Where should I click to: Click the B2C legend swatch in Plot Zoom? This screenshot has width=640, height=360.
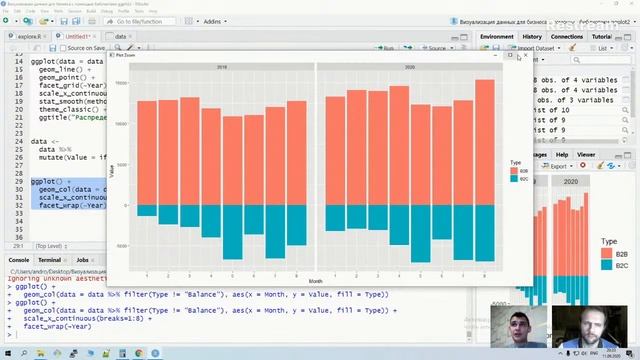tap(514, 178)
